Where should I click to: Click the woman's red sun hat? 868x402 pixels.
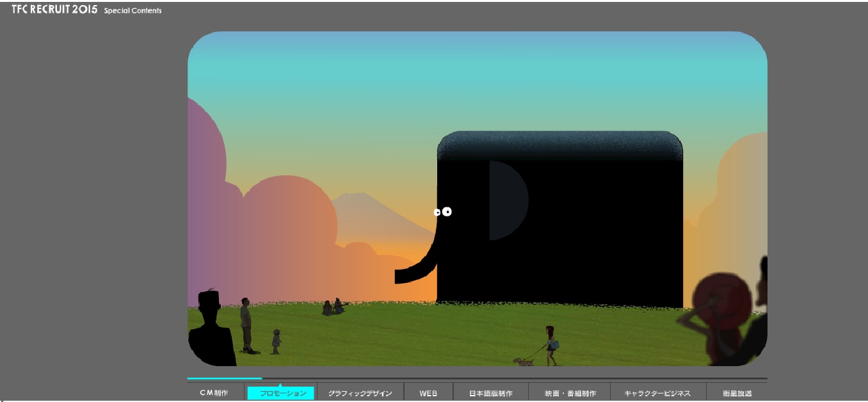pos(723,301)
